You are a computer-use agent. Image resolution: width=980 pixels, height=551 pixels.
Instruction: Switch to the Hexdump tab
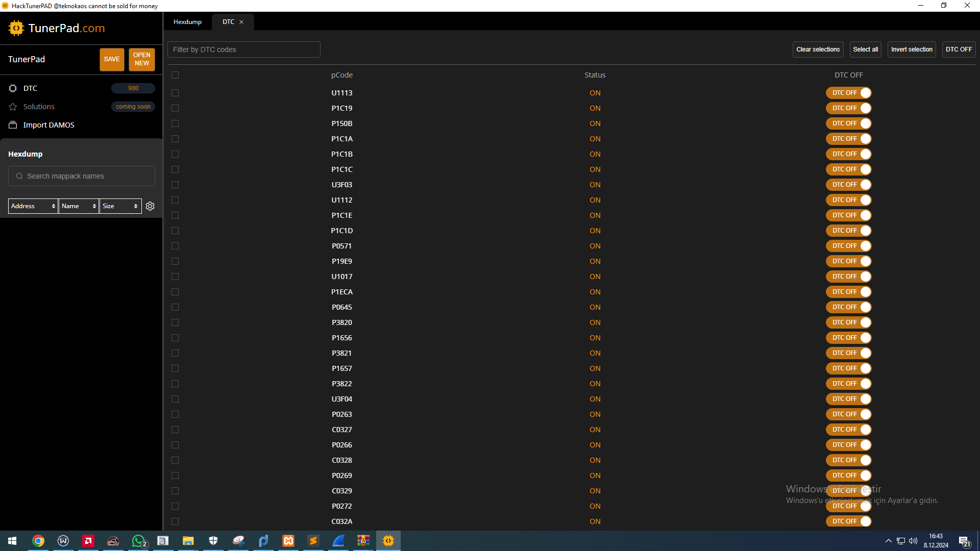coord(187,22)
